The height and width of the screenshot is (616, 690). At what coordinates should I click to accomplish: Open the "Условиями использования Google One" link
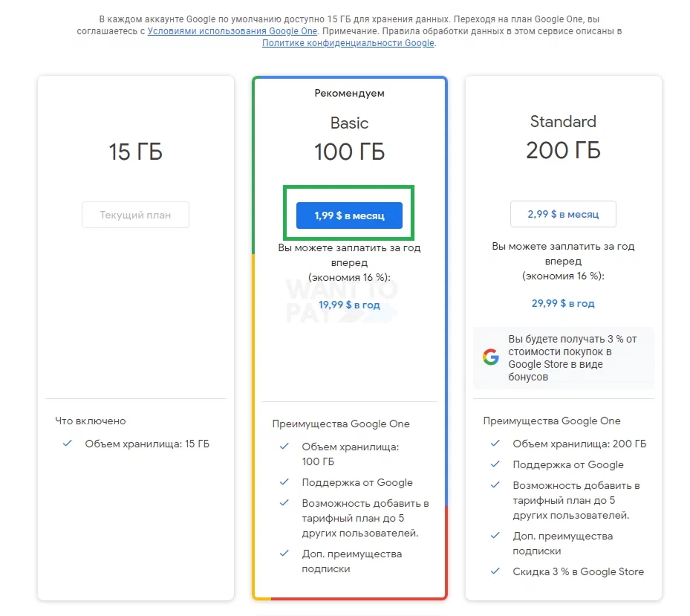coord(232,31)
